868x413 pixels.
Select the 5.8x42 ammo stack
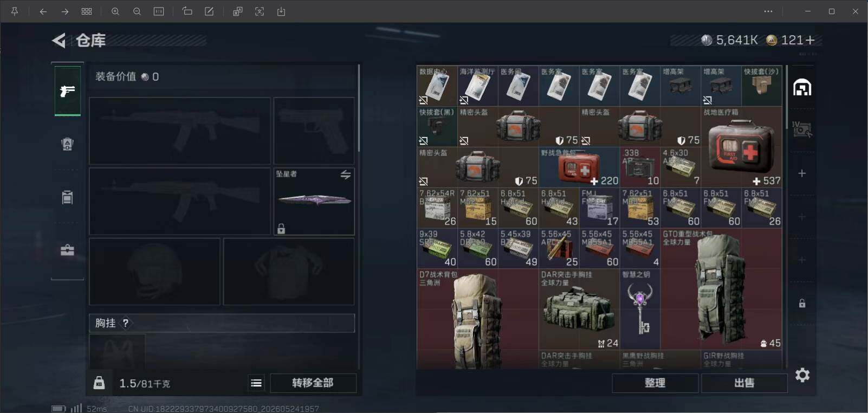[x=477, y=248]
